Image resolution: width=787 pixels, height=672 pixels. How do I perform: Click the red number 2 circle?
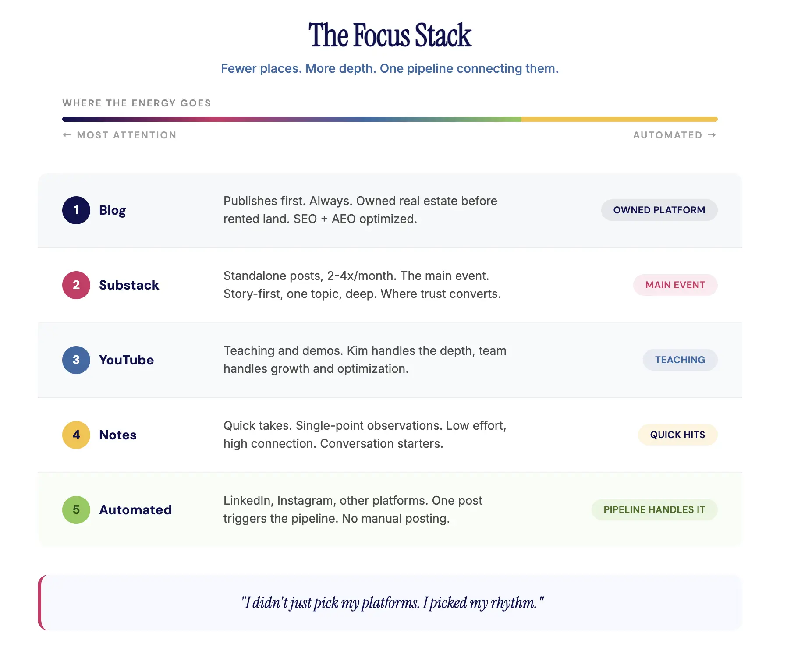76,285
